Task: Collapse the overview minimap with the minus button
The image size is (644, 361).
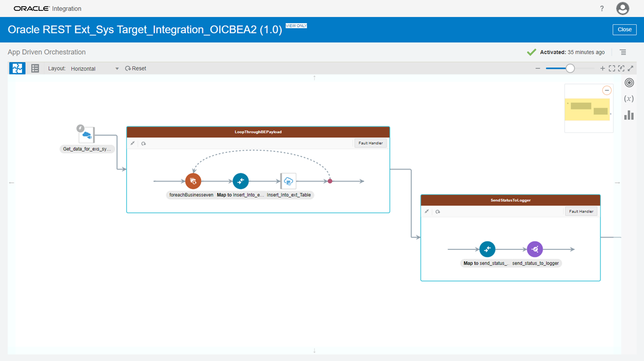Action: [x=607, y=91]
